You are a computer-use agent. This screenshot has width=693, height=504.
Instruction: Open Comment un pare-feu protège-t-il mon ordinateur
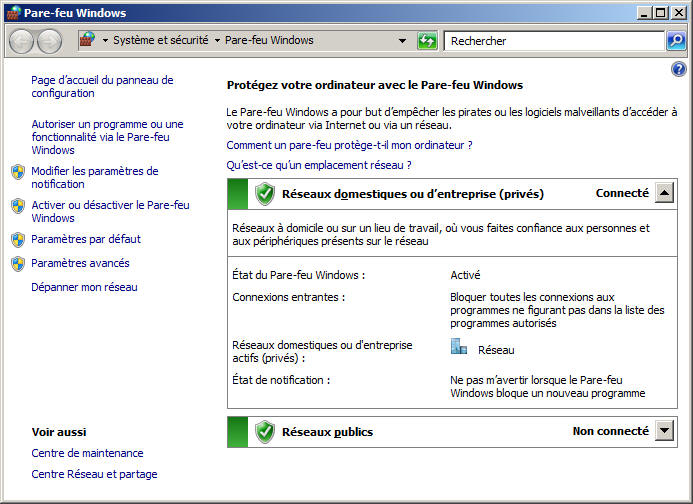coord(349,145)
